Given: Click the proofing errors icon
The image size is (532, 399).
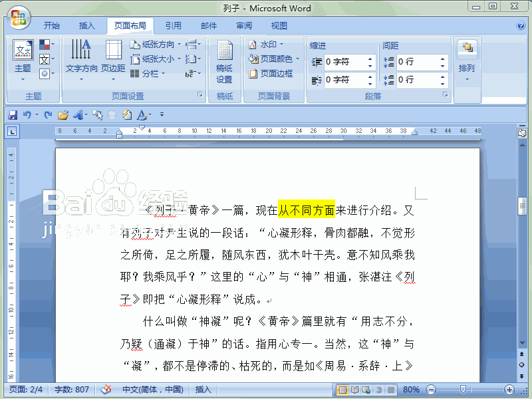Looking at the screenshot, I should (106, 390).
